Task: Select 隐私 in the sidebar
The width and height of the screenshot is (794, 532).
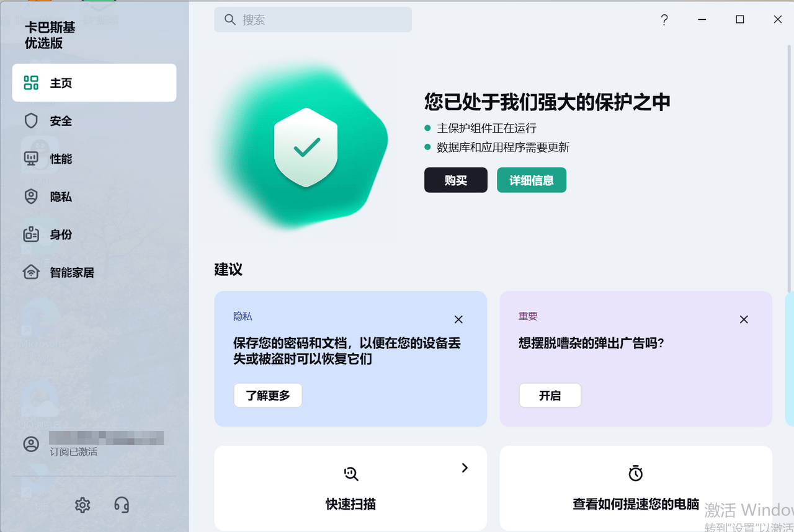Action: click(x=61, y=197)
